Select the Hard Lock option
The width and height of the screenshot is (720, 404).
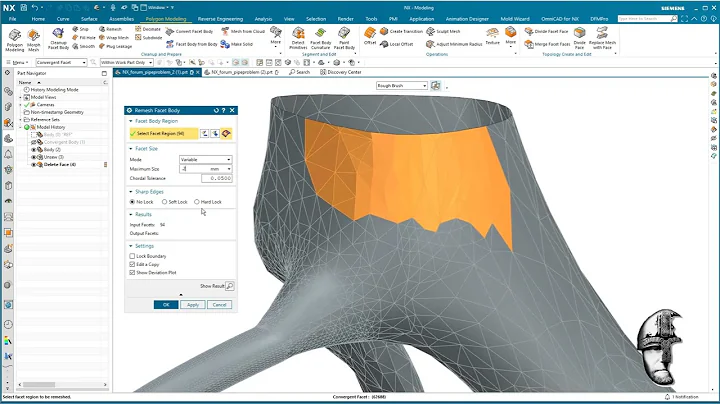(x=197, y=202)
